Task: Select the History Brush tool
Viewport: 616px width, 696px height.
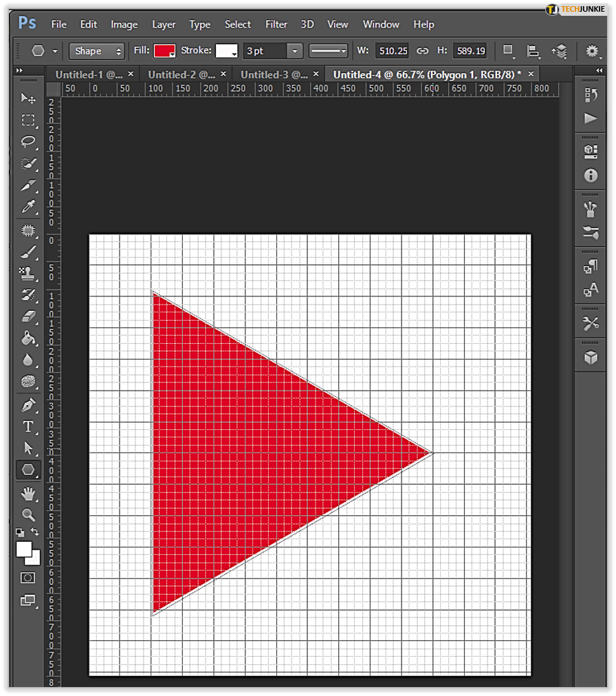Action: click(x=28, y=295)
